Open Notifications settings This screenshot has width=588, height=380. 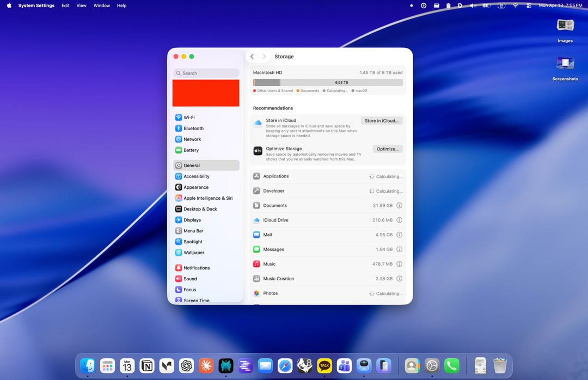(x=206, y=268)
